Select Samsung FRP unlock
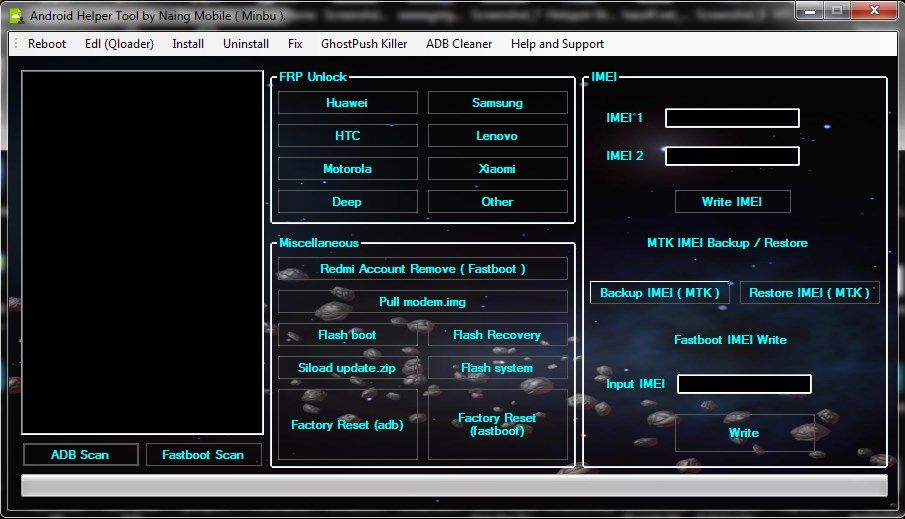The width and height of the screenshot is (905, 519). pyautogui.click(x=497, y=103)
